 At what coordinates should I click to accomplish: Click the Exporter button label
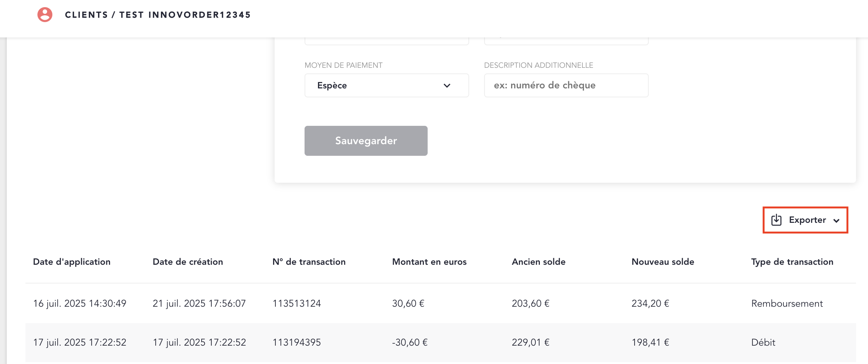(x=807, y=220)
